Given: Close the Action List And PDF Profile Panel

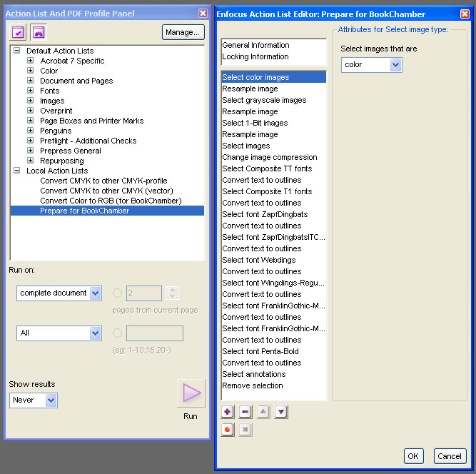Looking at the screenshot, I should click(203, 13).
